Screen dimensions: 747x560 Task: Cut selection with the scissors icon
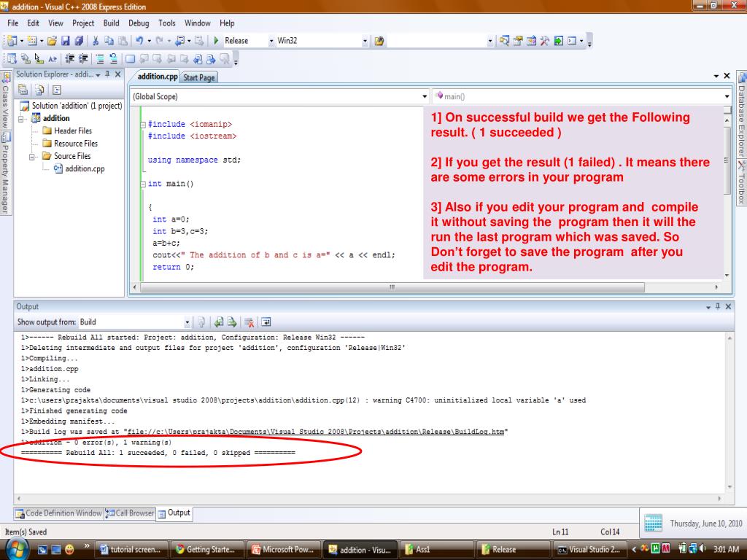tap(96, 41)
